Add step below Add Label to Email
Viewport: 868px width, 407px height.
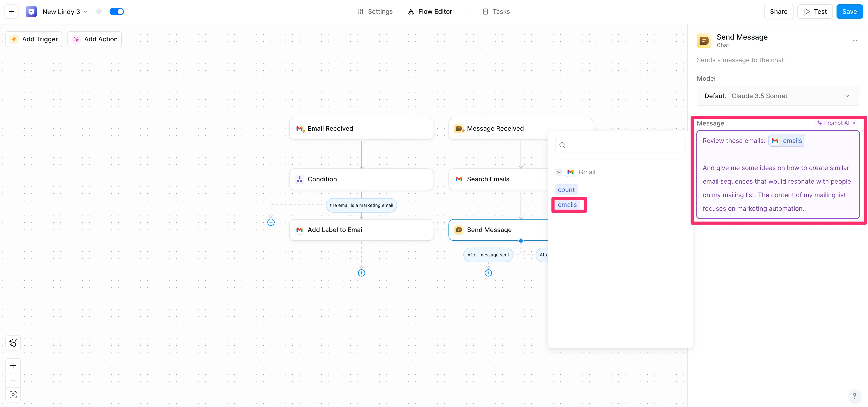(x=361, y=273)
